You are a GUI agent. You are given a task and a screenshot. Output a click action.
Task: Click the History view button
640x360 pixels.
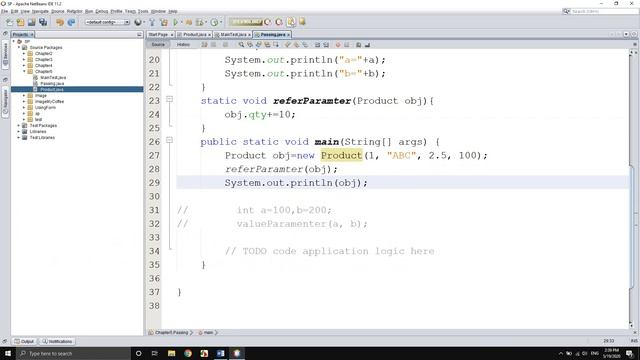pyautogui.click(x=183, y=44)
